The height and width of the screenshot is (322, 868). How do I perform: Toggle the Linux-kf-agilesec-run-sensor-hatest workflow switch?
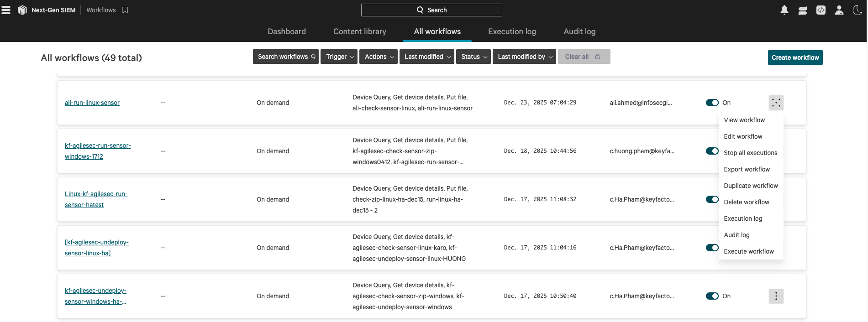click(x=711, y=199)
